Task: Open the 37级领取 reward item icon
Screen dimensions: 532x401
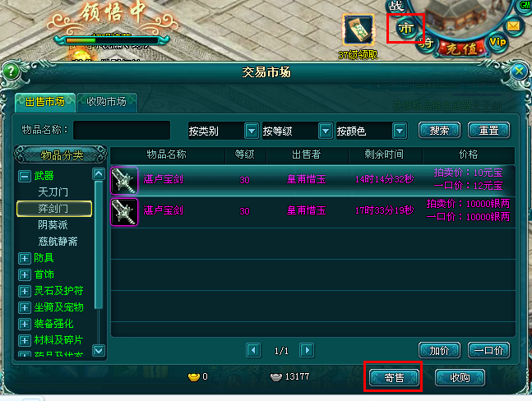Action: (x=359, y=30)
